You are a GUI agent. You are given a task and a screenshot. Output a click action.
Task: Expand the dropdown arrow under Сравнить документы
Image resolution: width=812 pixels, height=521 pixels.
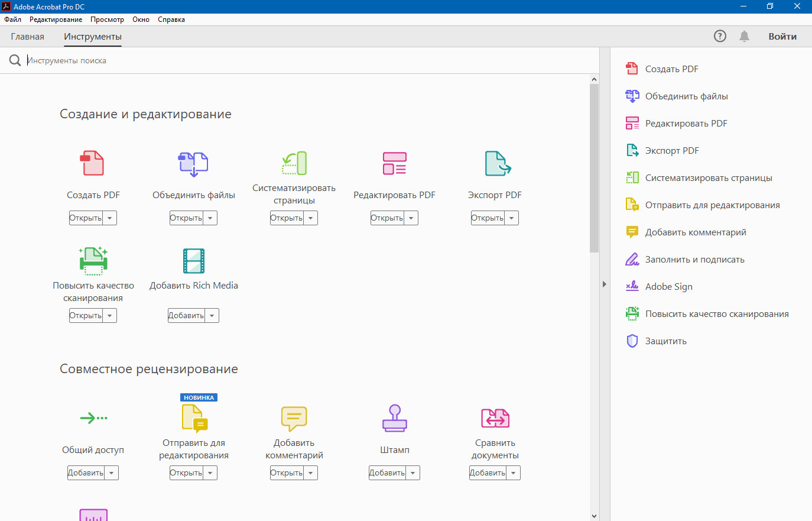(514, 473)
